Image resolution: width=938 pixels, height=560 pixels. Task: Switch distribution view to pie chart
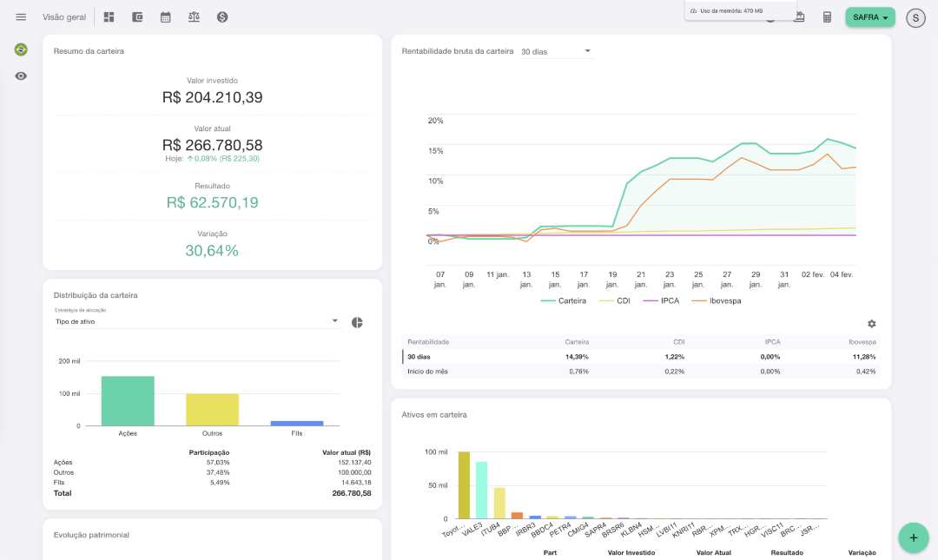tap(357, 322)
